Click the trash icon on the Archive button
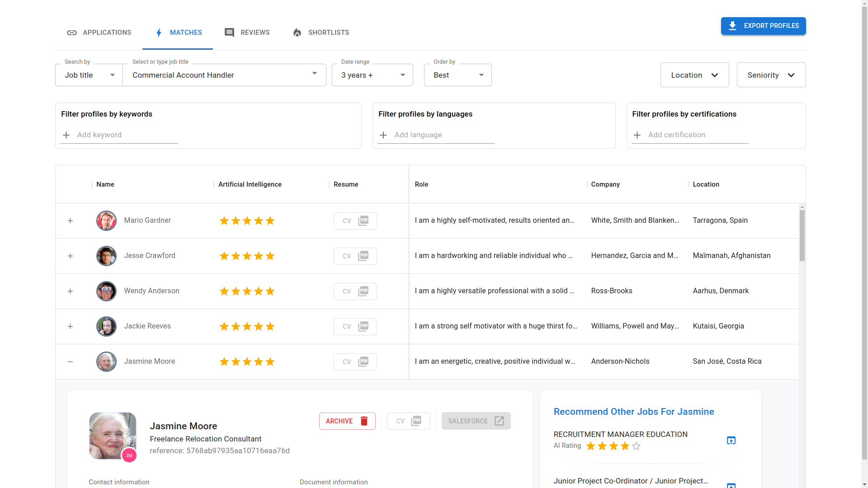This screenshot has height=488, width=868. (x=364, y=421)
